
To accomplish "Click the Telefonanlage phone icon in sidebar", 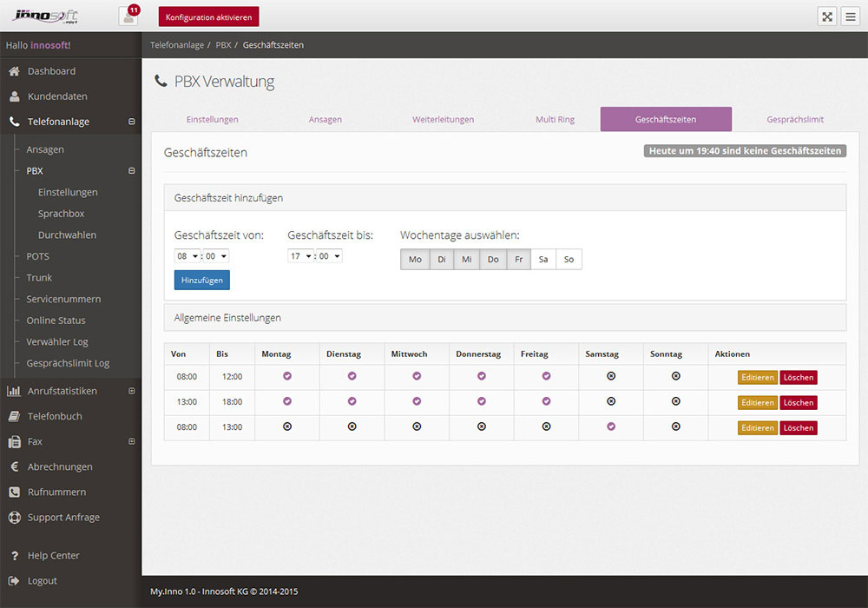I will click(x=15, y=122).
